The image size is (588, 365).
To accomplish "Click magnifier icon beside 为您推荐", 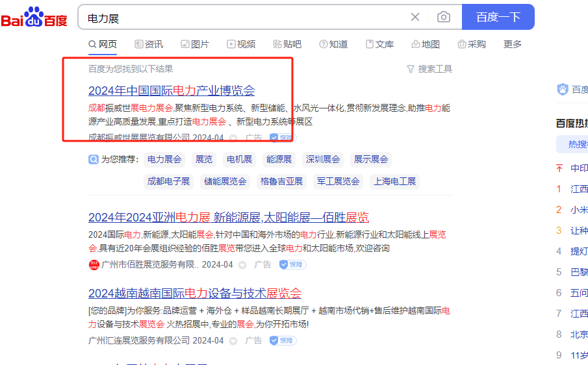I will click(x=94, y=159).
